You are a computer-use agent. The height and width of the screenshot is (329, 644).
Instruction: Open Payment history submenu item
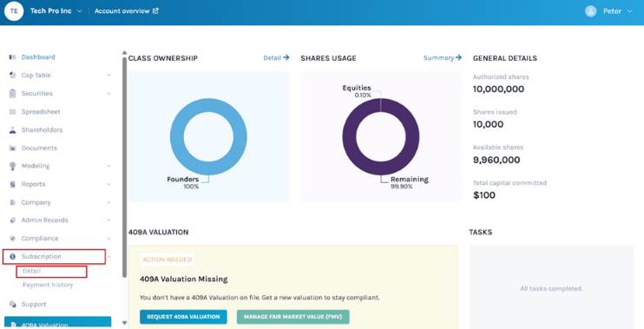tap(48, 285)
